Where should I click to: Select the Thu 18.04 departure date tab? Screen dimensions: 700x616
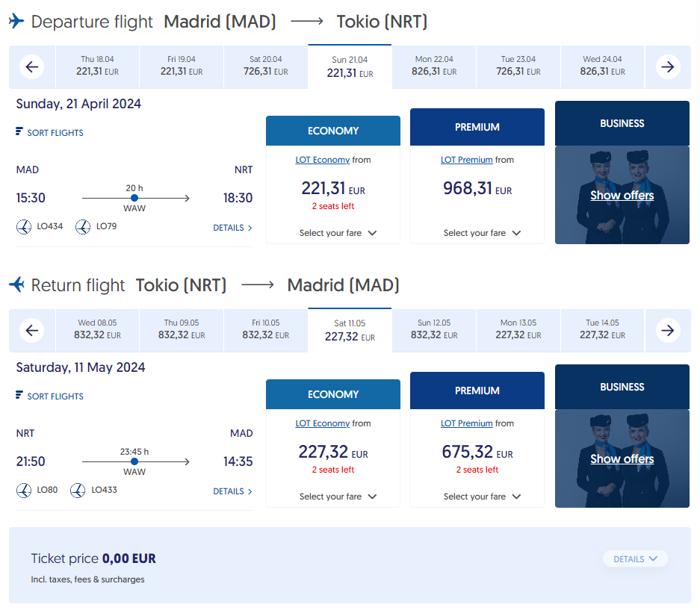pyautogui.click(x=97, y=66)
